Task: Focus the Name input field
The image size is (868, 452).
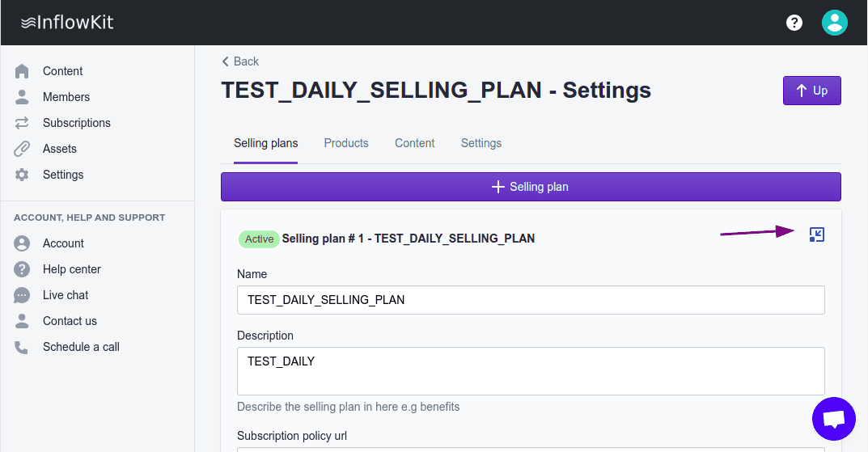Action: tap(531, 300)
